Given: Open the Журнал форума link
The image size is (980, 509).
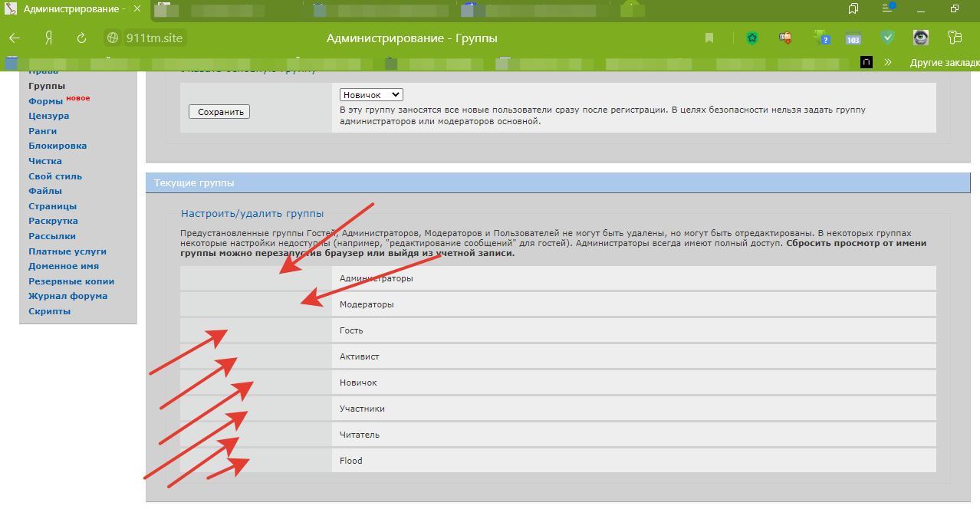Looking at the screenshot, I should (67, 296).
